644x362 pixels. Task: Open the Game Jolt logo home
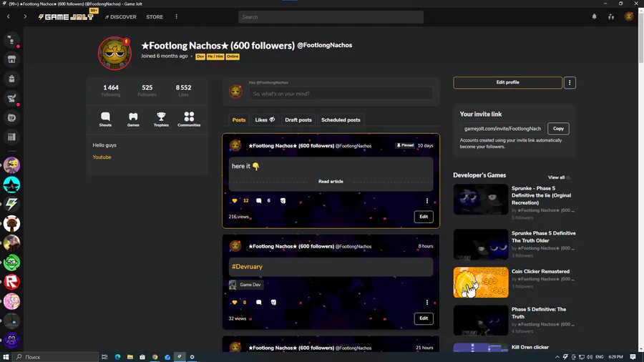point(66,17)
